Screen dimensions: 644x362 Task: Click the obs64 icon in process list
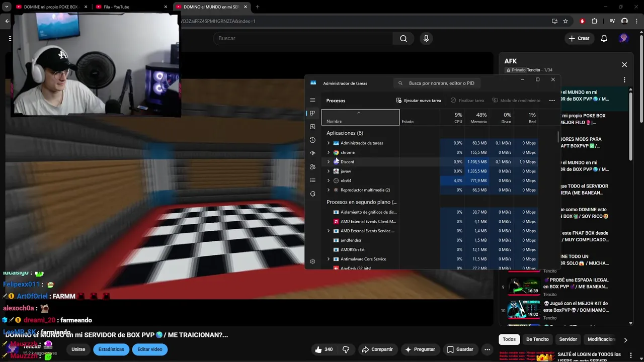pyautogui.click(x=336, y=180)
